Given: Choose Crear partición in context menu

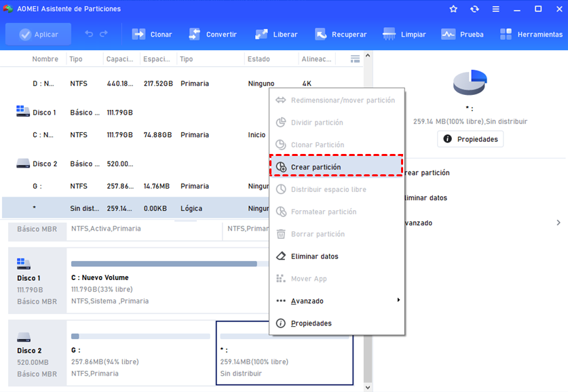Looking at the screenshot, I should (337, 167).
